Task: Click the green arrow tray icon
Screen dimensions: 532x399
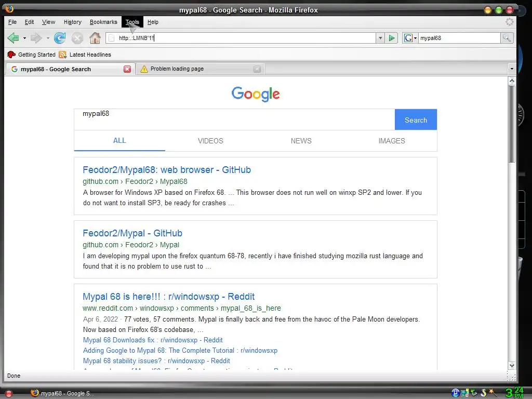Action: point(474,393)
